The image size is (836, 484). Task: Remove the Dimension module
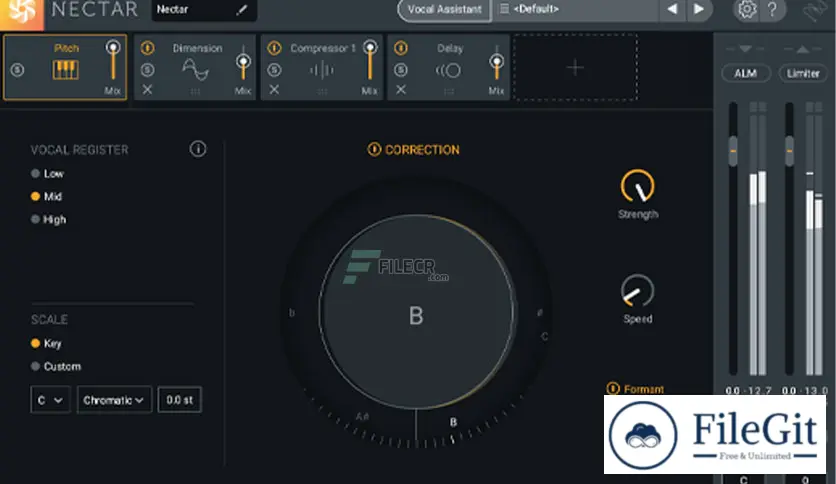pos(148,90)
